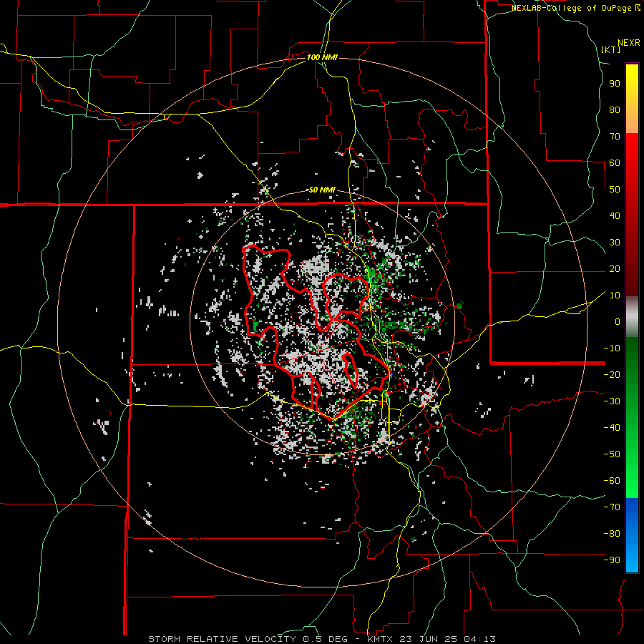Viewport: 644px width, 644px height.
Task: Click the '70' value on velocity scale
Action: [x=615, y=137]
